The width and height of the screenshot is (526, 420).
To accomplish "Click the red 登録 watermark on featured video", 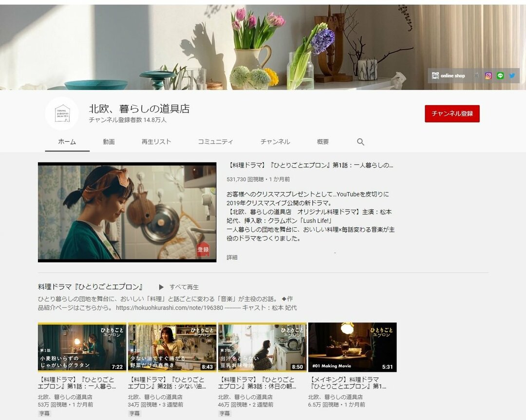I will 203,249.
